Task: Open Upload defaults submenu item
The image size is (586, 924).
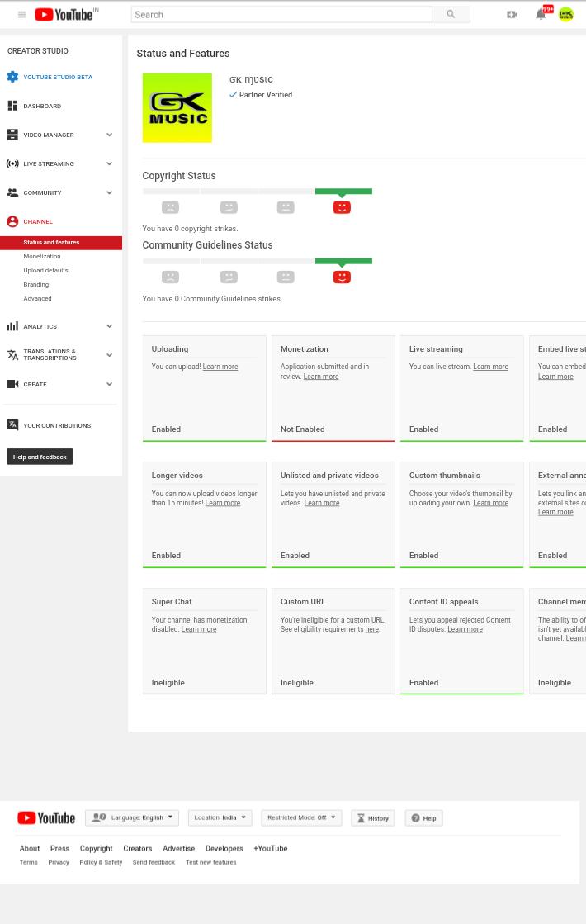Action: tap(45, 271)
